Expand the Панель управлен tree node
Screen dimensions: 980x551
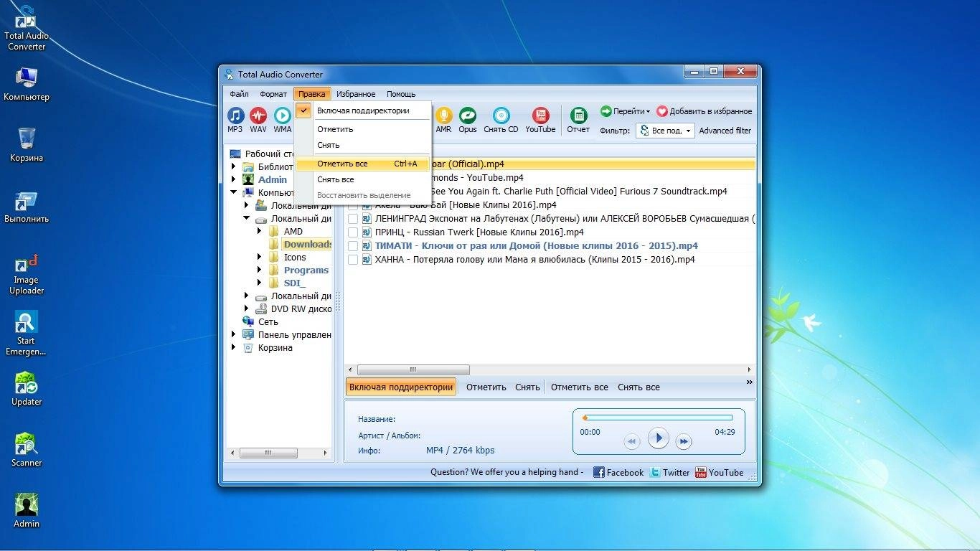tap(233, 334)
